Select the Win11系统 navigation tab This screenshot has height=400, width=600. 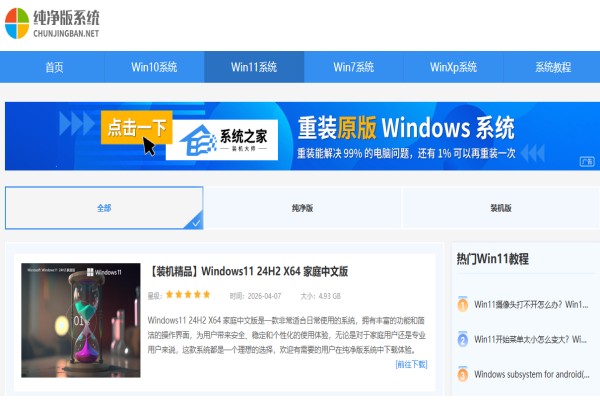pyautogui.click(x=254, y=67)
